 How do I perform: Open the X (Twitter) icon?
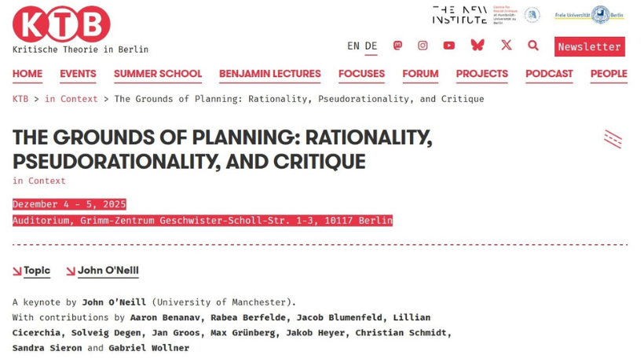point(507,45)
